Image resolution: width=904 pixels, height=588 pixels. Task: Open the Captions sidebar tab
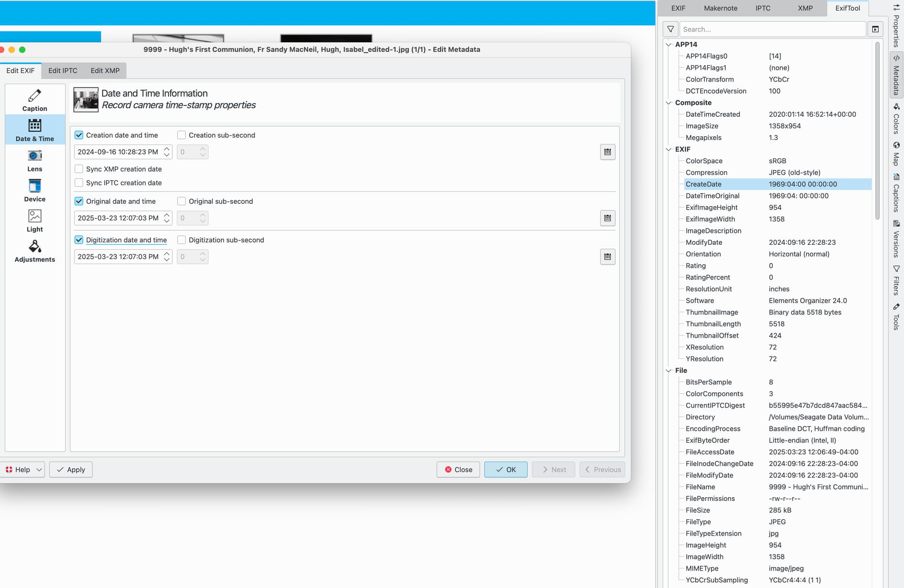[896, 193]
